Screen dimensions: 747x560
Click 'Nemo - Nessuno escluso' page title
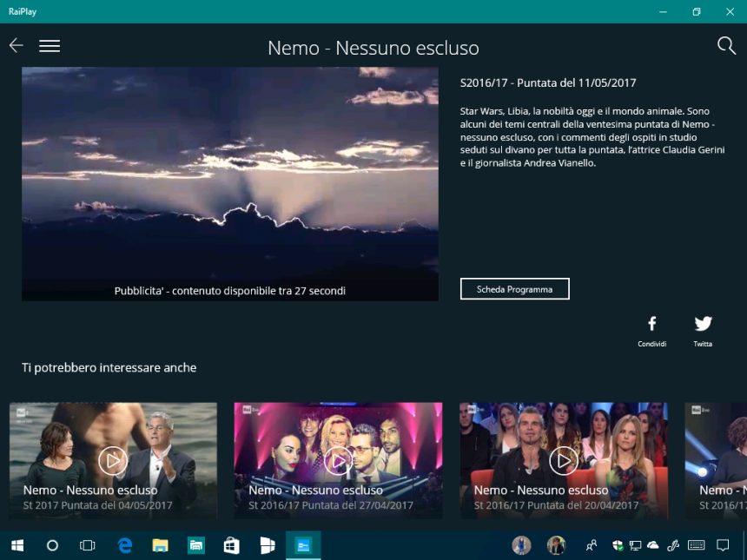pyautogui.click(x=373, y=48)
